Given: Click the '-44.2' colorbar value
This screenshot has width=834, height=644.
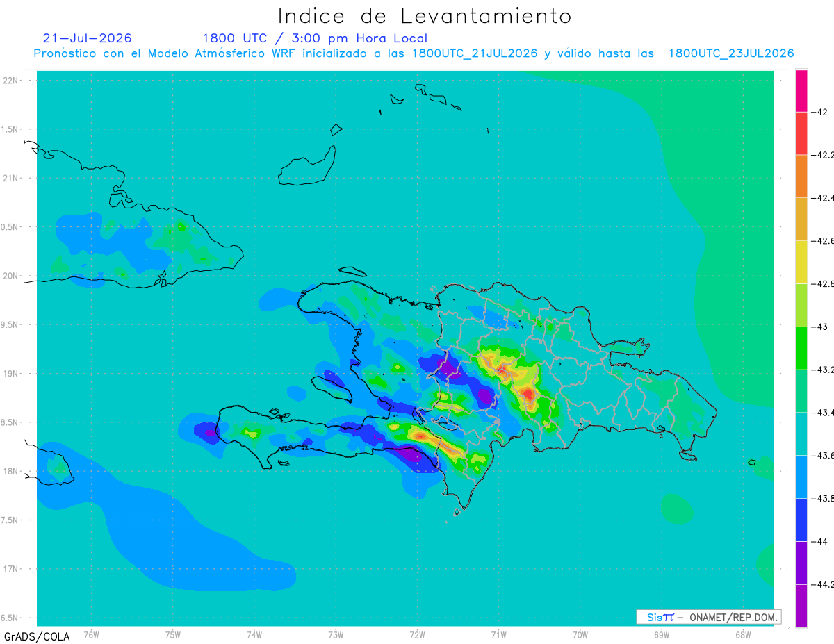Looking at the screenshot, I should tap(823, 584).
